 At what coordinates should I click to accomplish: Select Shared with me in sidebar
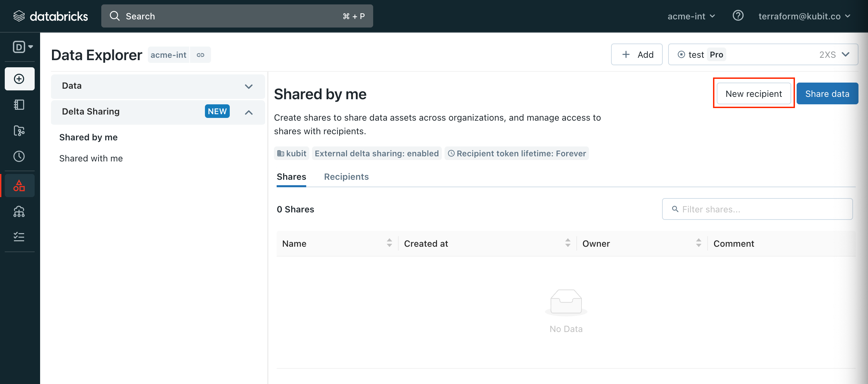[x=91, y=158]
